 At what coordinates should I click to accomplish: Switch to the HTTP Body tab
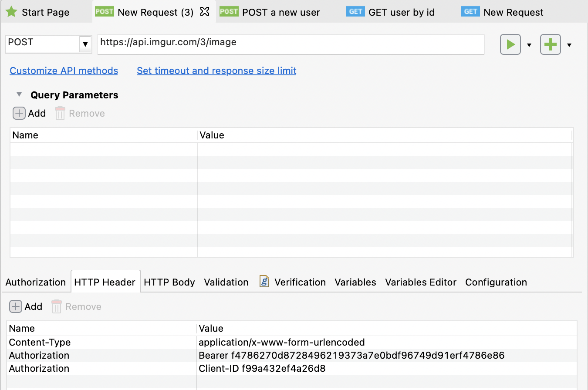tap(169, 282)
